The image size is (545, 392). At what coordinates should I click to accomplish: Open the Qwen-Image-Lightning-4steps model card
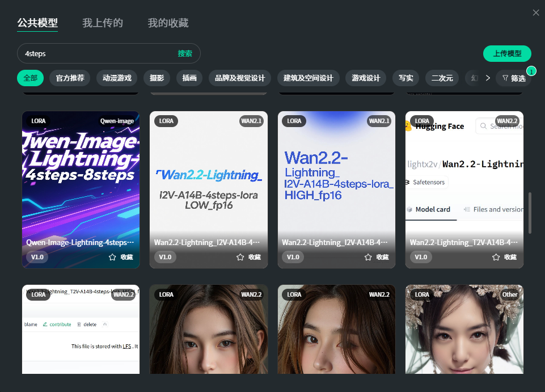click(81, 189)
